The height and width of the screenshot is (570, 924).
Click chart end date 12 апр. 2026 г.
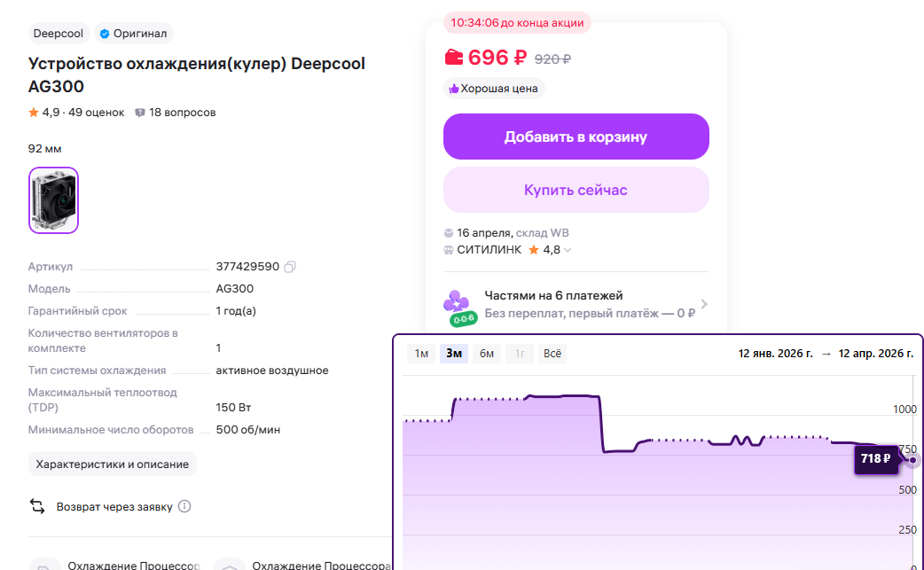point(876,354)
